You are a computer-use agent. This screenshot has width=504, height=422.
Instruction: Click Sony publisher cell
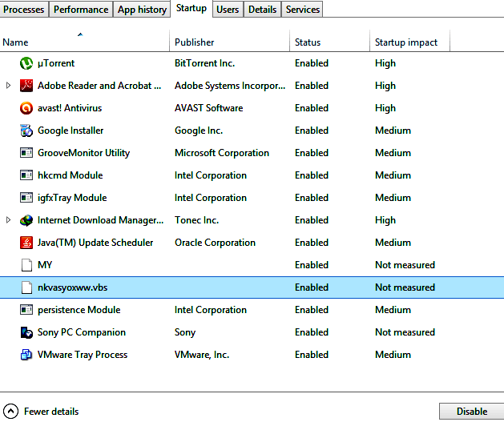point(185,332)
